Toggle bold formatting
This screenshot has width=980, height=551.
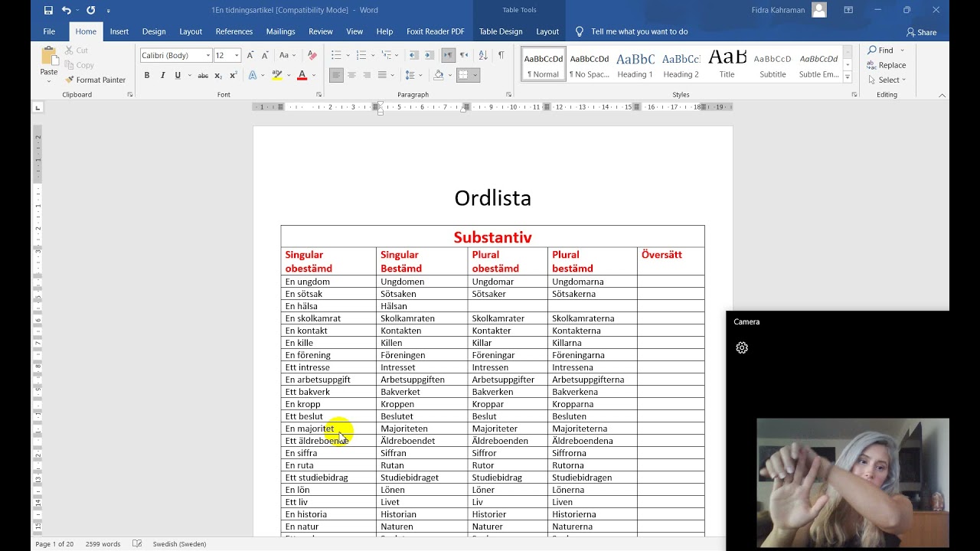pyautogui.click(x=147, y=75)
